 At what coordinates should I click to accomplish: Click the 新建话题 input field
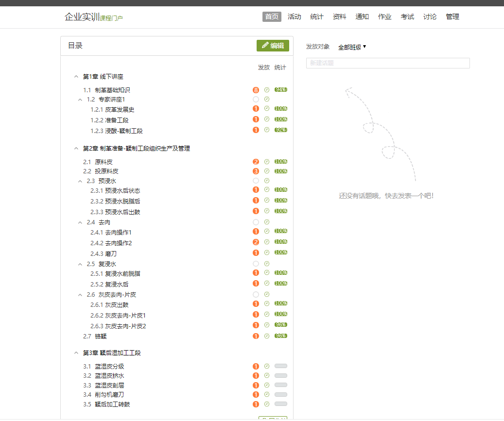(387, 63)
